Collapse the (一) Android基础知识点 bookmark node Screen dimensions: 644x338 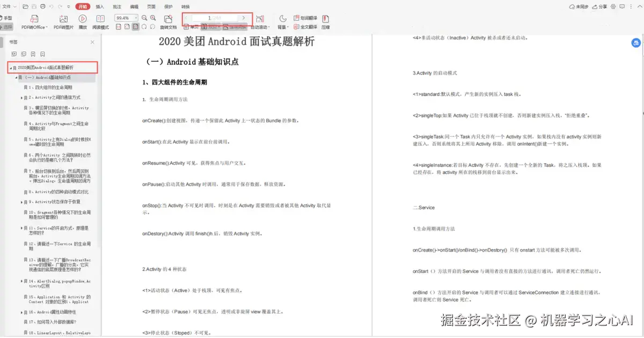coord(16,77)
